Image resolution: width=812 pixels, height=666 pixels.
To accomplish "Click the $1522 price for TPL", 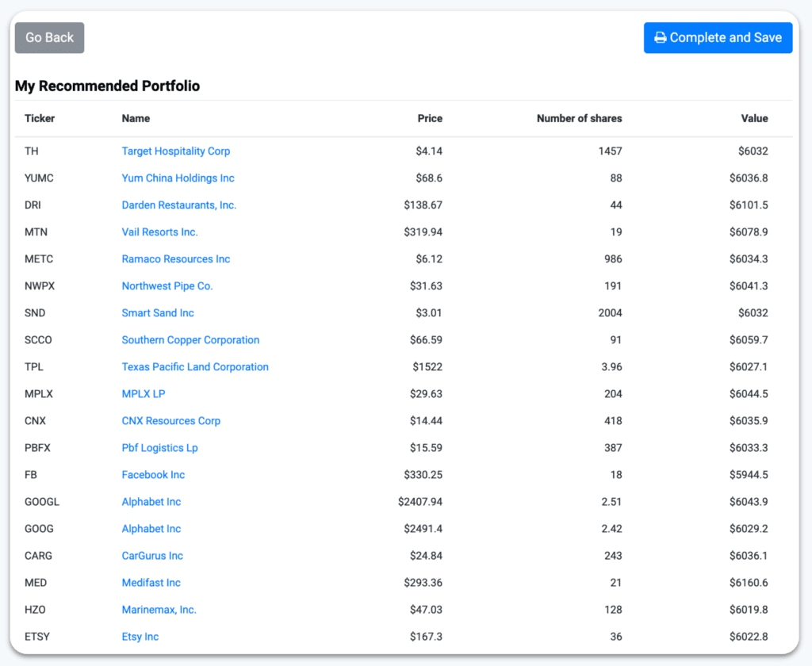I will [427, 366].
